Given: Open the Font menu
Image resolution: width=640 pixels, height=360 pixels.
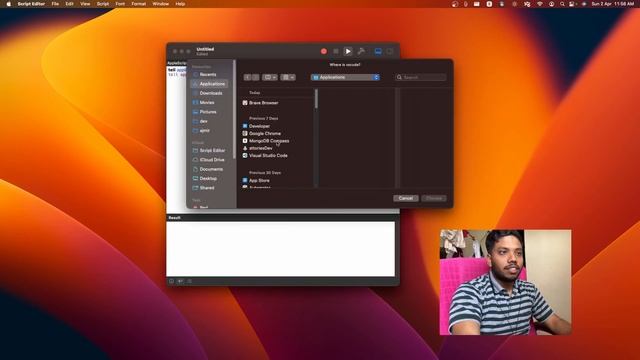Looking at the screenshot, I should [x=120, y=4].
